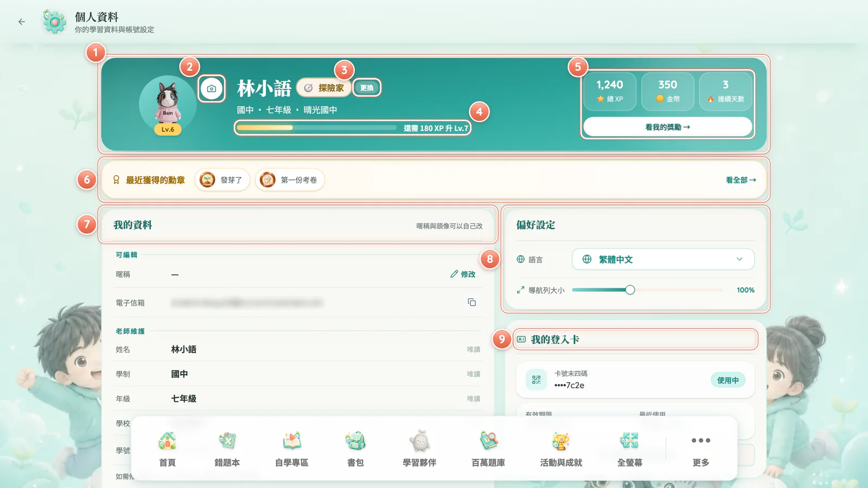This screenshot has height=488, width=868.
Task: Open the 更多 menu
Action: [x=701, y=448]
